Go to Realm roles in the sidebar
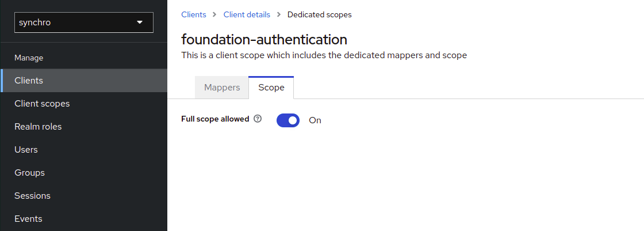This screenshot has width=644, height=231. (x=38, y=127)
